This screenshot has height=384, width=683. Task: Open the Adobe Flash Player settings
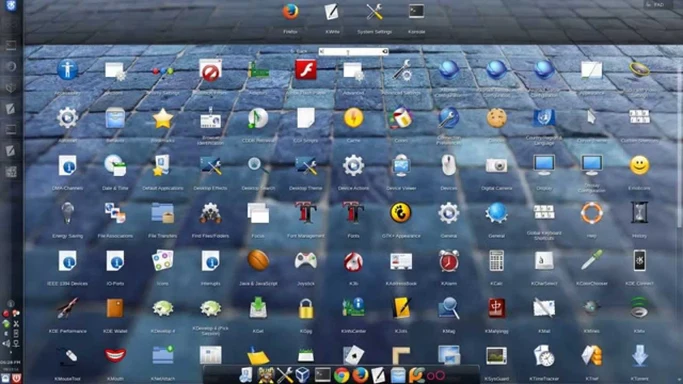[306, 70]
